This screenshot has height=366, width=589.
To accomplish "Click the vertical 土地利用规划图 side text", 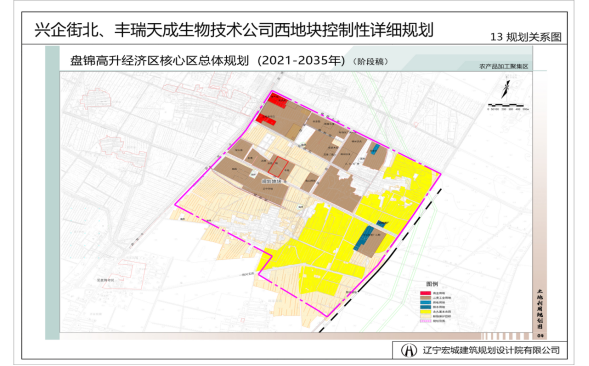I will pos(540,309).
